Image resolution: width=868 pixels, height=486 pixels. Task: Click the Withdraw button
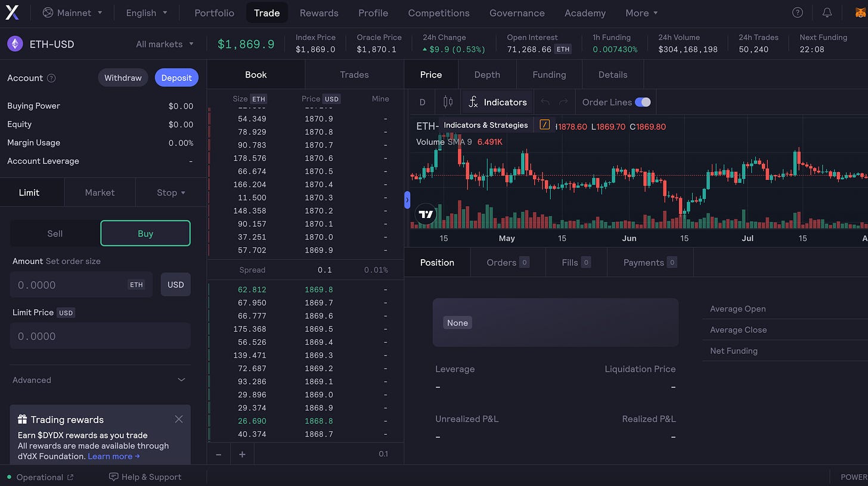(123, 78)
